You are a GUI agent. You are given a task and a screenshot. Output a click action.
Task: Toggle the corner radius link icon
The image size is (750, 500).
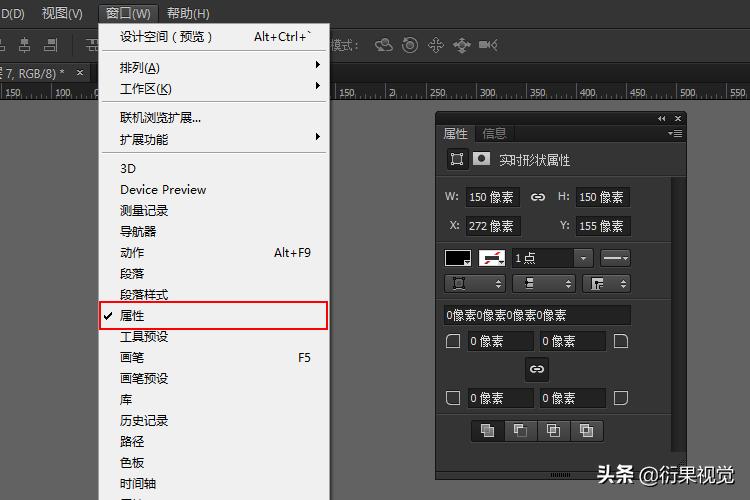pos(537,369)
